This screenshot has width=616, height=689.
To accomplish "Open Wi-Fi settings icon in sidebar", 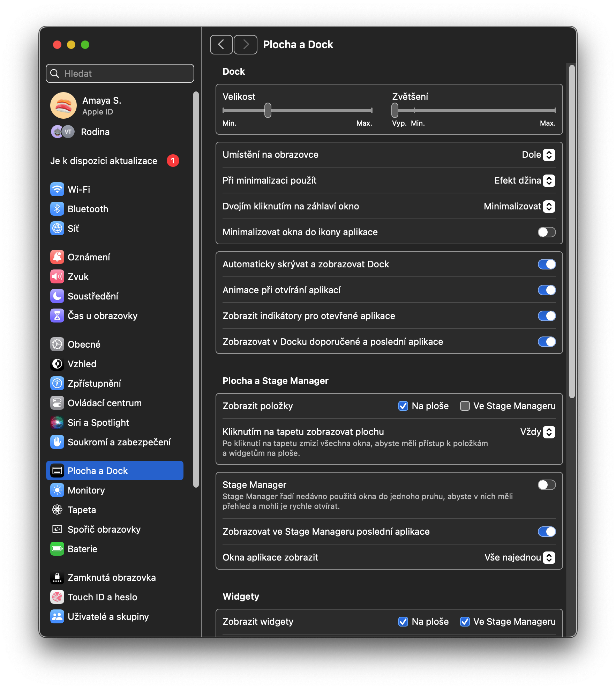I will 57,190.
